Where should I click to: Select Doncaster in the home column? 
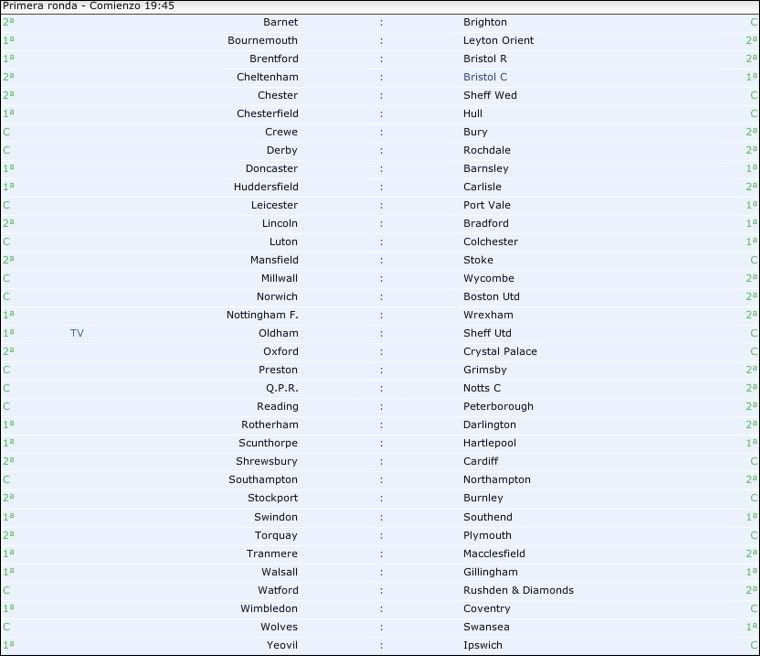coord(271,168)
